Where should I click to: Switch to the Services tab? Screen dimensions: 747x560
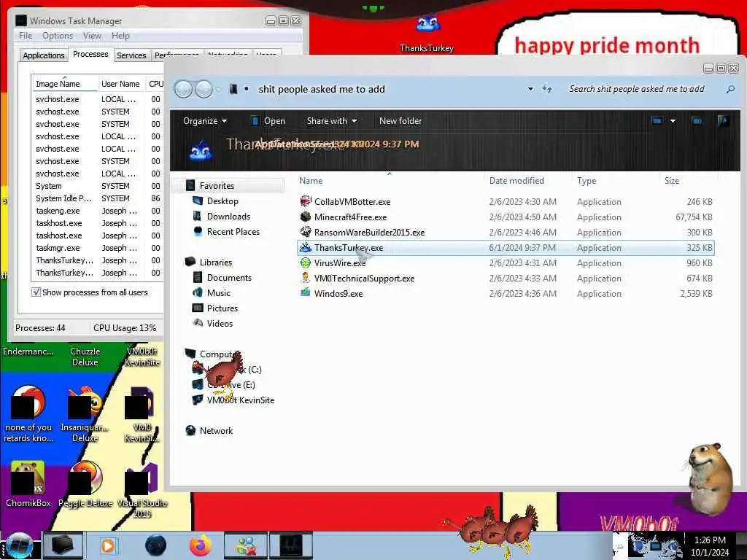131,55
